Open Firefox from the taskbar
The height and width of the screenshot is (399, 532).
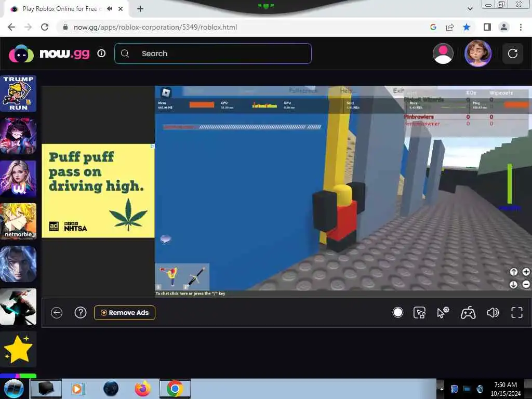142,389
